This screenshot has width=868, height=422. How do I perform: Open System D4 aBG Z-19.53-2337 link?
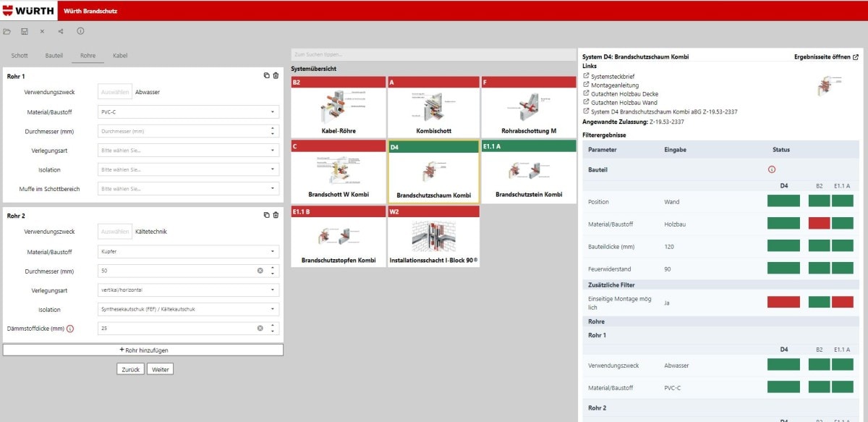[664, 111]
